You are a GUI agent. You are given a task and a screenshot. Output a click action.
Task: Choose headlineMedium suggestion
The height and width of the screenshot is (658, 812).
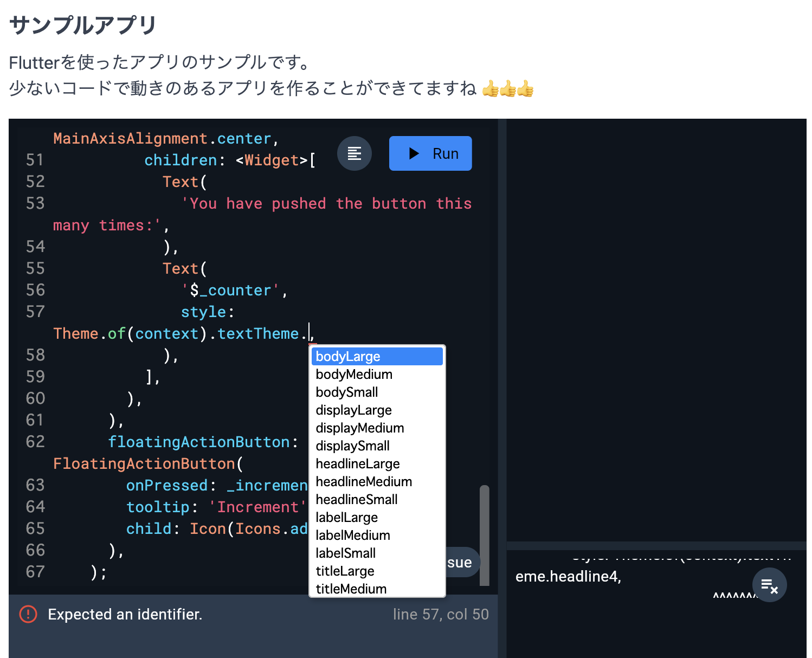coord(377,482)
